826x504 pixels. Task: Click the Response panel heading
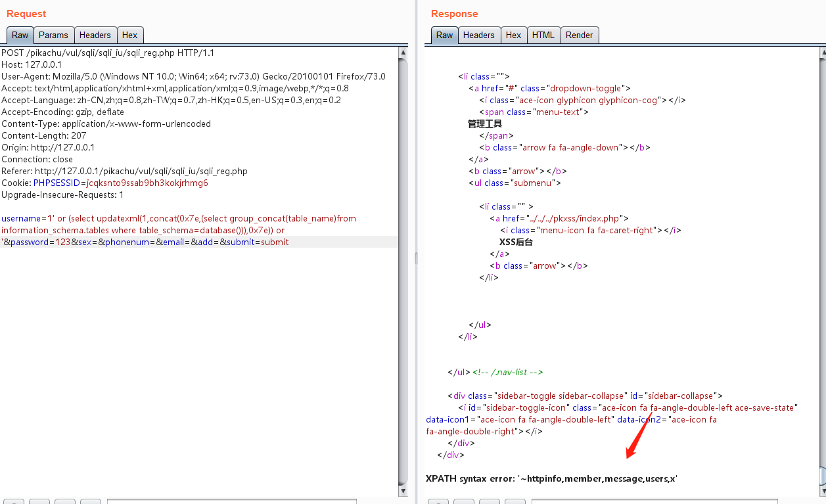454,13
